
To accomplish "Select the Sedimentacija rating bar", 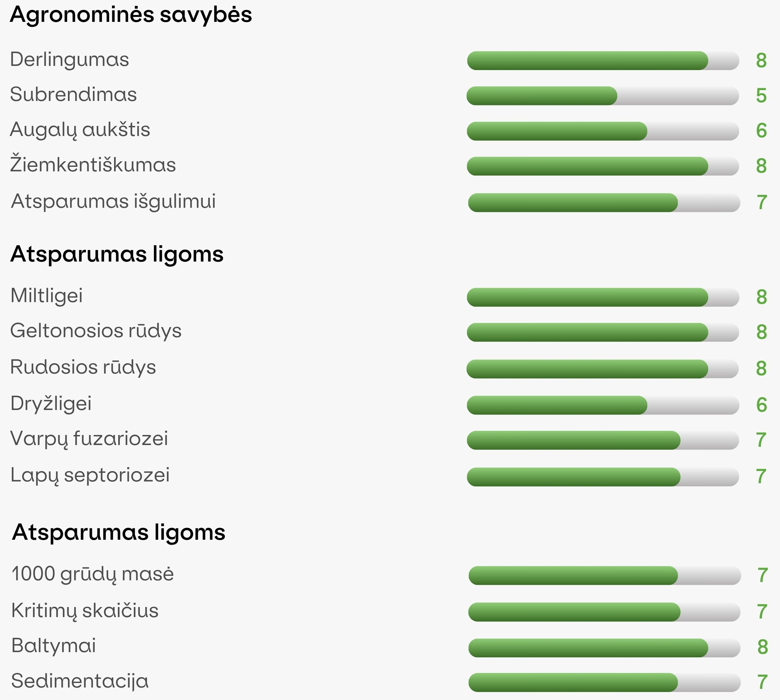I will 604,682.
